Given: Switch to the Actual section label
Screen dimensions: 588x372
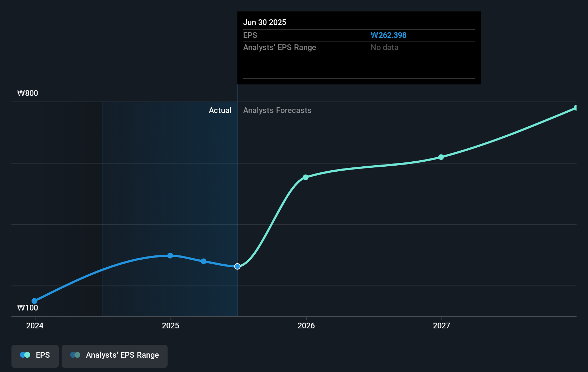Looking at the screenshot, I should (220, 110).
